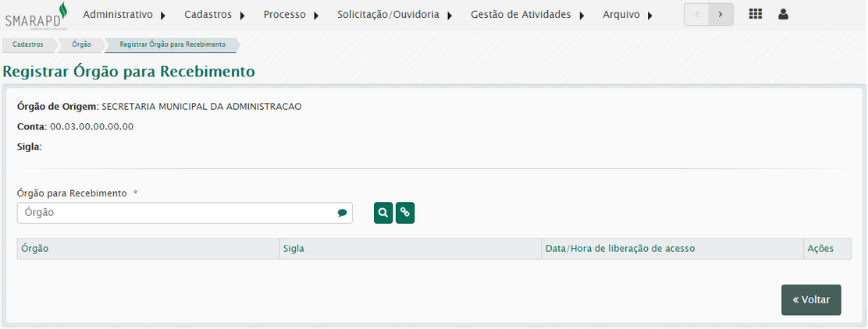Sort by Data/Hora de liberação de acesso column

click(620, 249)
